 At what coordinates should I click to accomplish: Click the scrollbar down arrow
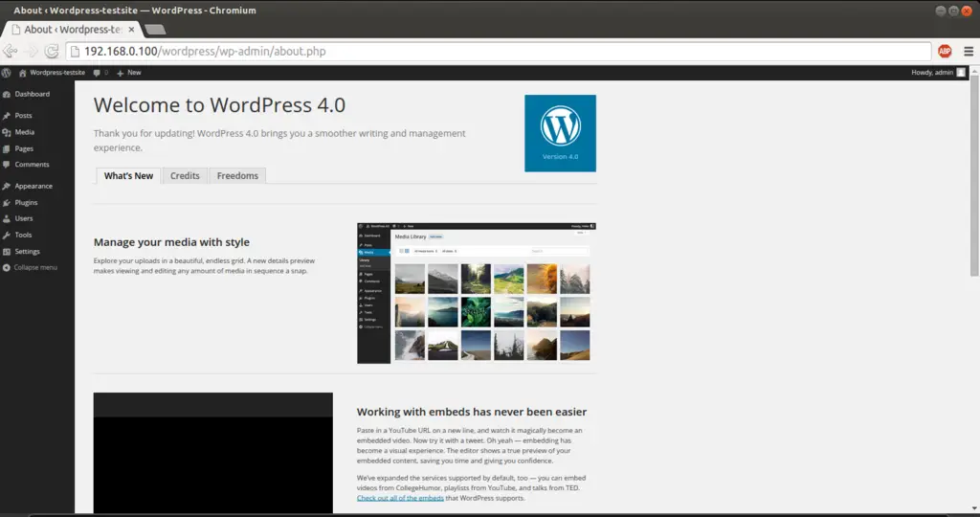point(974,509)
